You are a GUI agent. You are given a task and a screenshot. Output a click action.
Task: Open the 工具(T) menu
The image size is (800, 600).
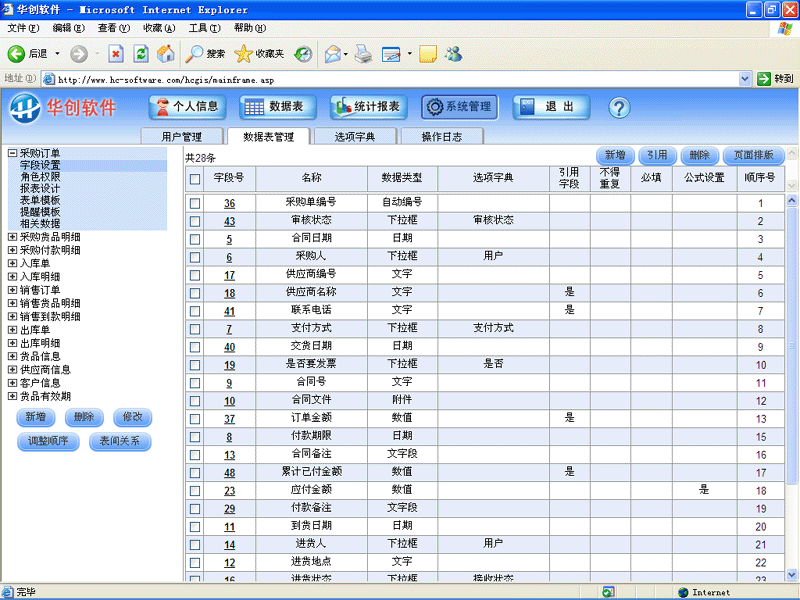(204, 28)
